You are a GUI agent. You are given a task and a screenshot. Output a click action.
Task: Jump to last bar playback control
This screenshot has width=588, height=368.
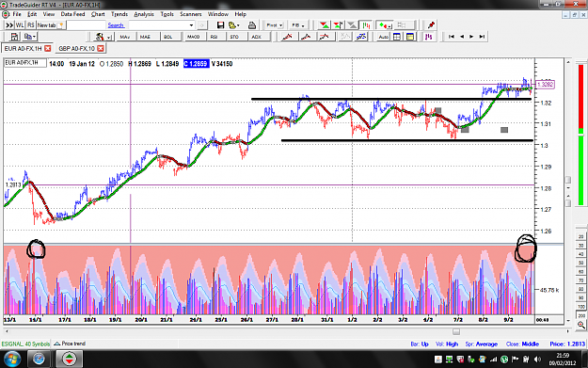tap(483, 37)
